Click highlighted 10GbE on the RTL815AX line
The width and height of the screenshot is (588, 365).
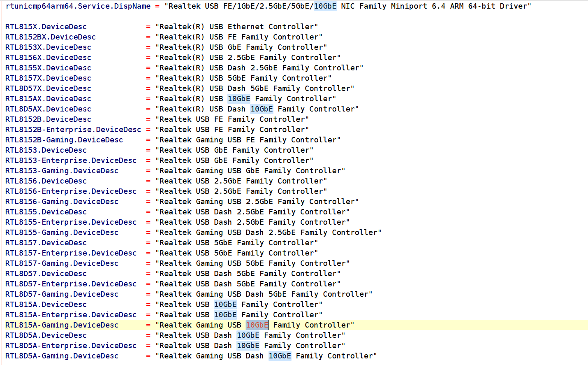[x=239, y=99]
